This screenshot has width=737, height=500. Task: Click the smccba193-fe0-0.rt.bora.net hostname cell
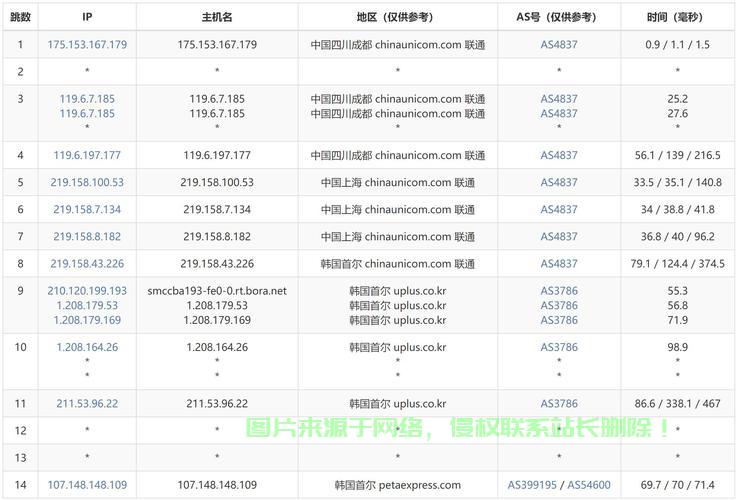click(x=217, y=290)
